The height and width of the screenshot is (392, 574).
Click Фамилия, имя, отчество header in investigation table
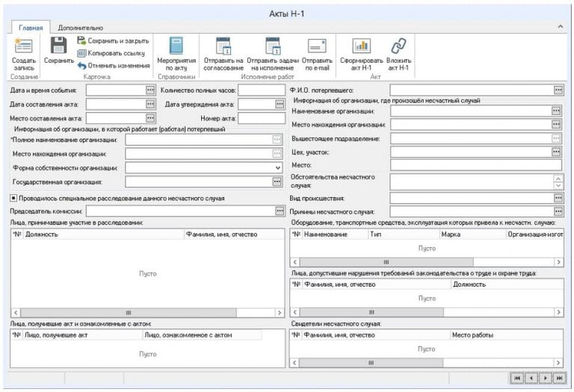click(x=234, y=234)
